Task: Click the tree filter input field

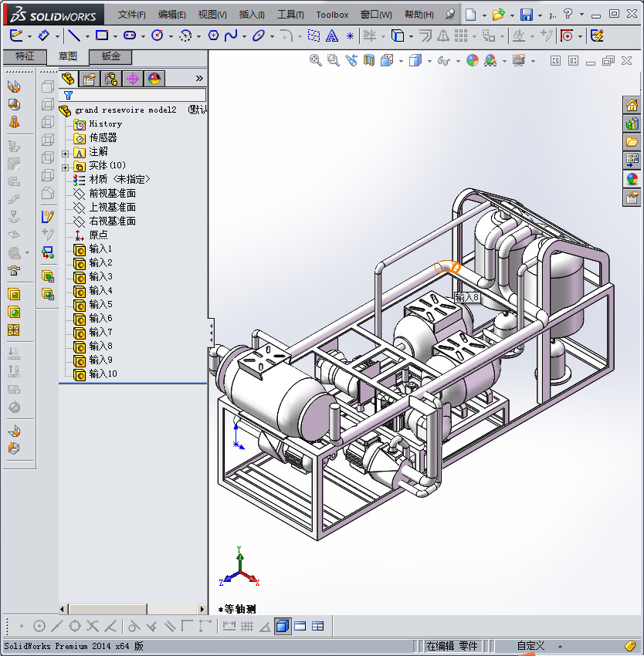Action: pyautogui.click(x=141, y=95)
